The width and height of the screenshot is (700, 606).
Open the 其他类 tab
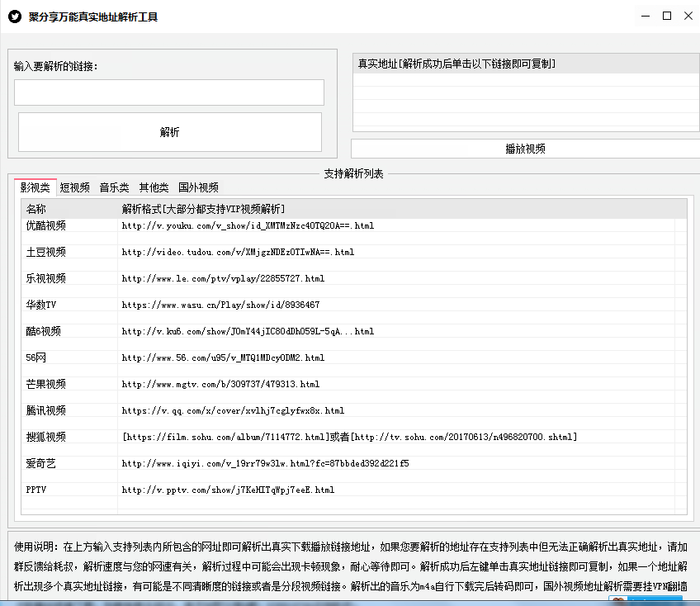[154, 187]
